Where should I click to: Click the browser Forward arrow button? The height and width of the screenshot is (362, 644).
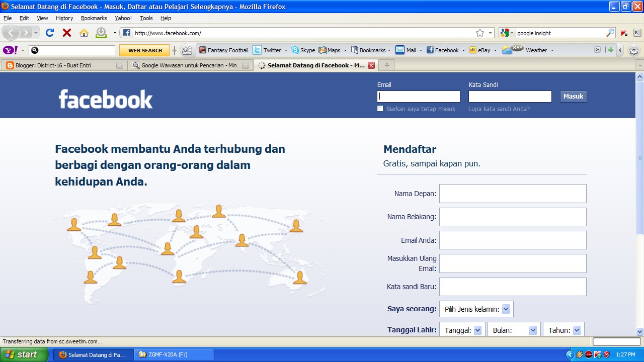(26, 33)
